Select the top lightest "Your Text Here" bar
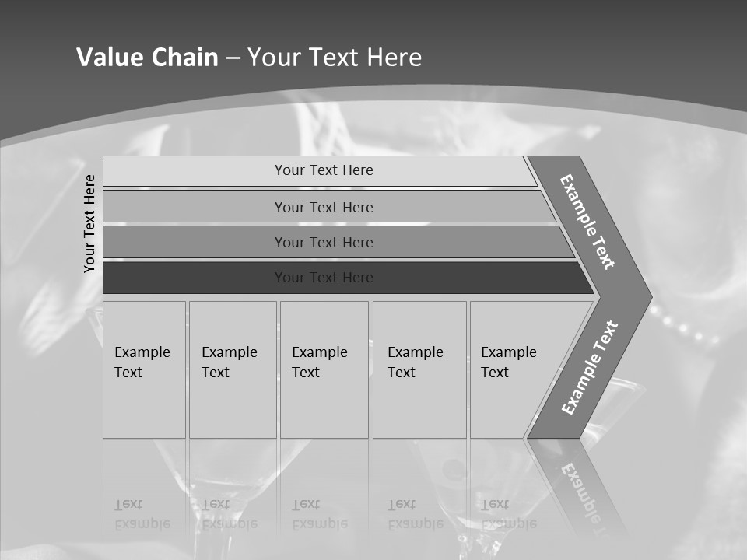The image size is (747, 560). 323,170
